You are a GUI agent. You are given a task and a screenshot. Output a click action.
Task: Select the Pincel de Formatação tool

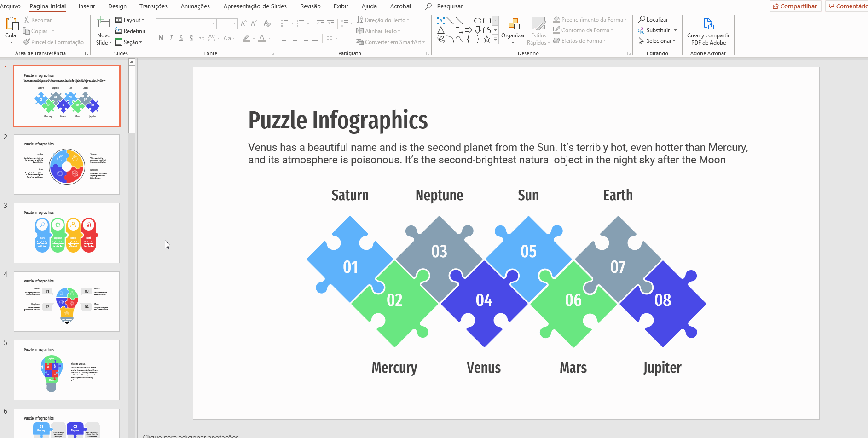pos(53,42)
